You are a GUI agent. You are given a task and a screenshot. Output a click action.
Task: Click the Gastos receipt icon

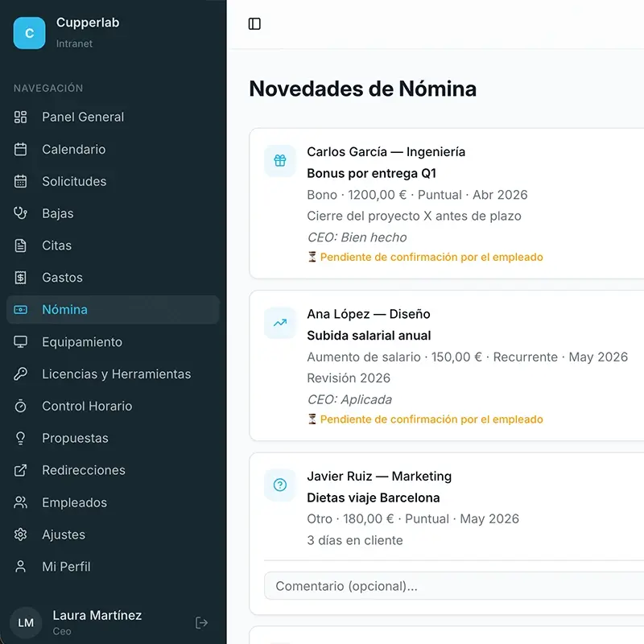[x=20, y=278]
